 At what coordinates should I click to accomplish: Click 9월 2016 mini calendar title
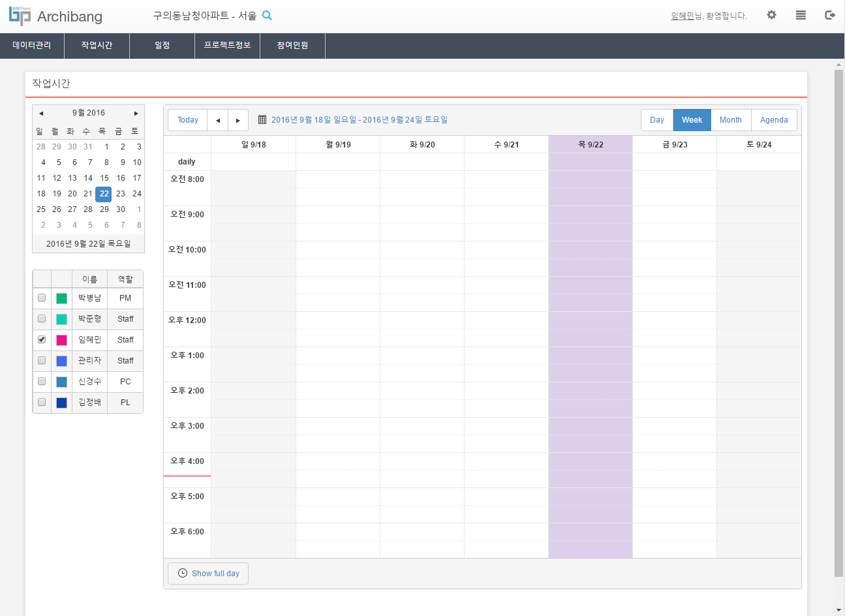pyautogui.click(x=89, y=113)
